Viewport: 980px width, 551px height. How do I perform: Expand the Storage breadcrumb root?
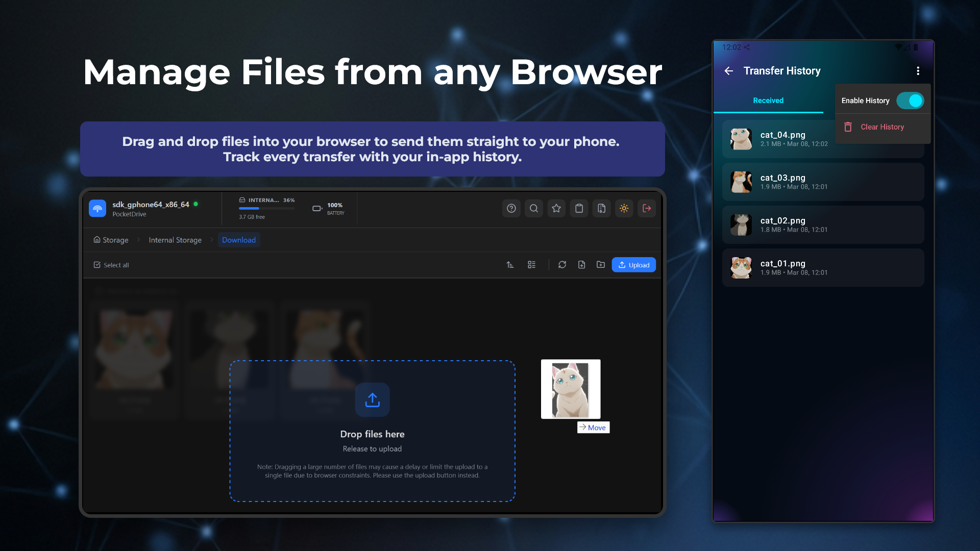(110, 240)
